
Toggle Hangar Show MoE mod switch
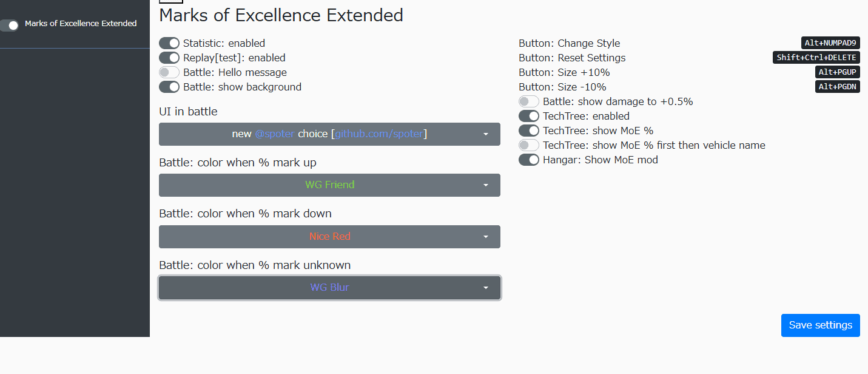click(x=529, y=160)
